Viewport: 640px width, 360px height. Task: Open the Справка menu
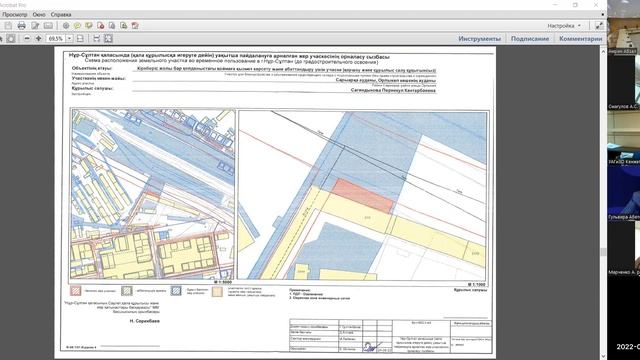[x=61, y=14]
